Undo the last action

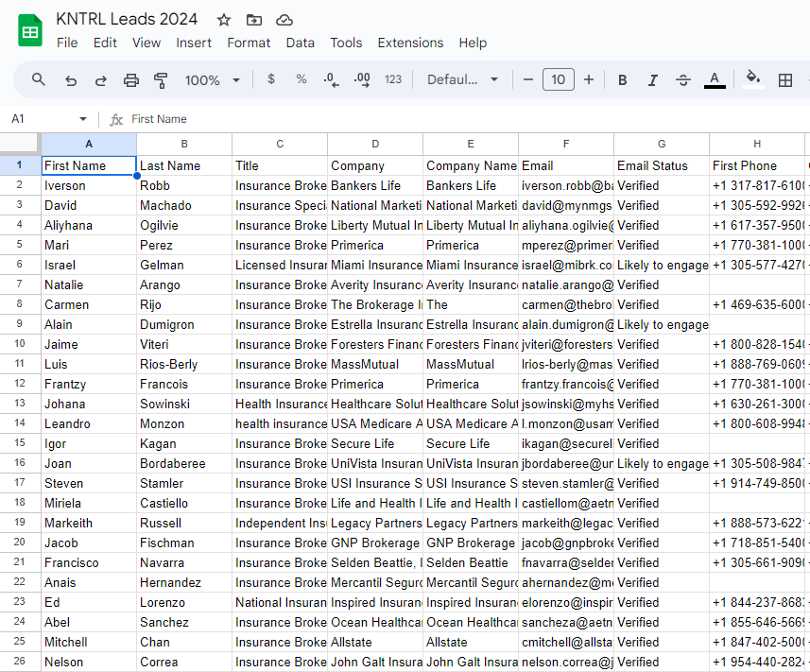[71, 80]
